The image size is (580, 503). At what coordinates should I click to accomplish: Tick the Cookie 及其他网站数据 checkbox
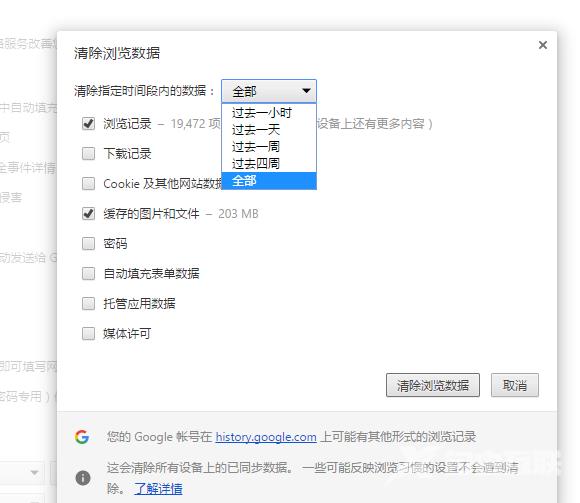tap(88, 183)
